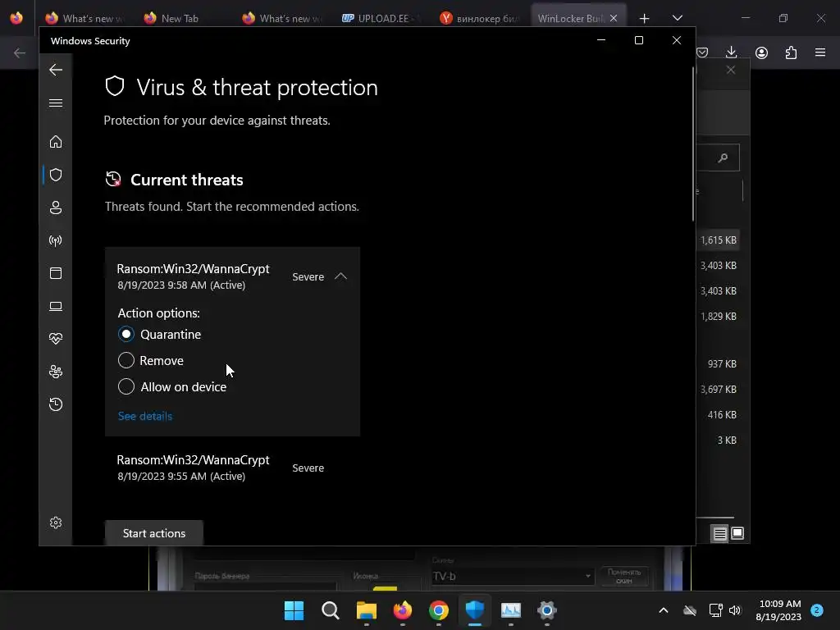This screenshot has width=840, height=630.
Task: Open the clock showing 10:09 AM
Action: point(779,610)
